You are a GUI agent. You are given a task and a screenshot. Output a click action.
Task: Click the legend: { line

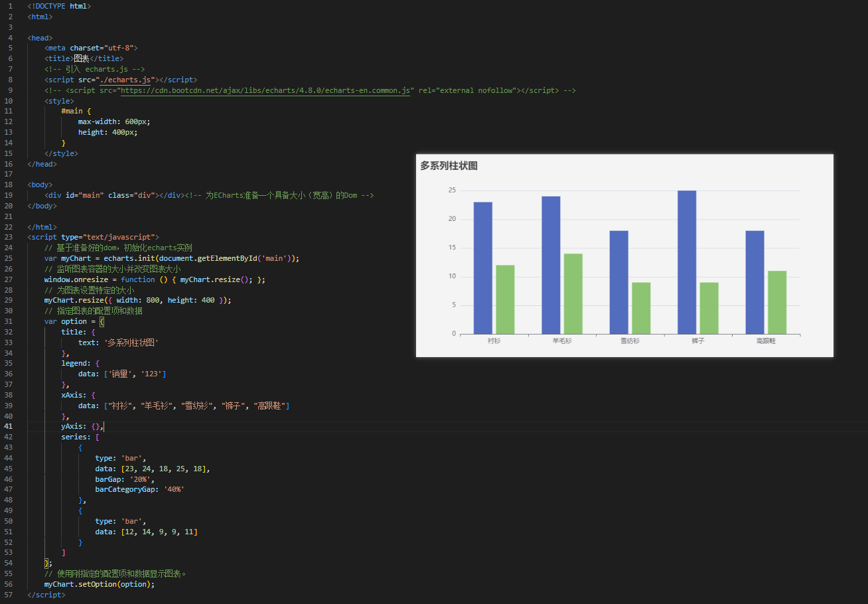point(81,364)
